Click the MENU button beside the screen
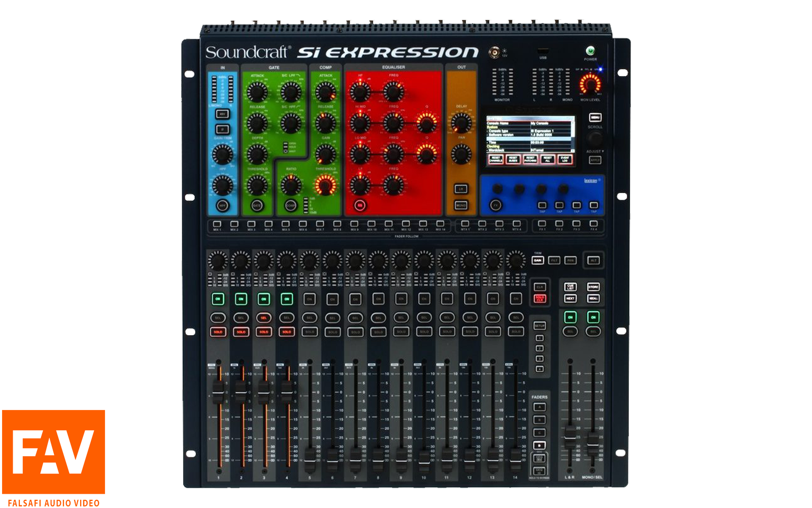This screenshot has width=812, height=508. pos(595,118)
